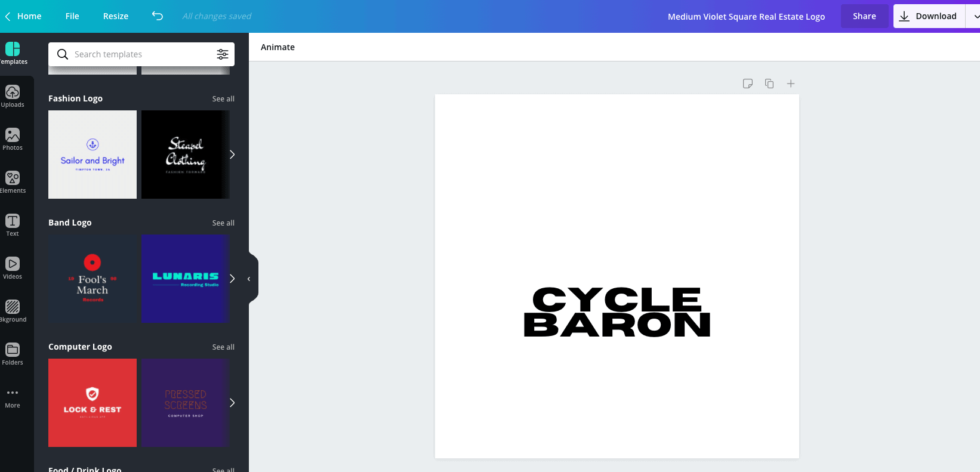The image size is (980, 472).
Task: See all Band Logo templates
Action: click(x=223, y=223)
